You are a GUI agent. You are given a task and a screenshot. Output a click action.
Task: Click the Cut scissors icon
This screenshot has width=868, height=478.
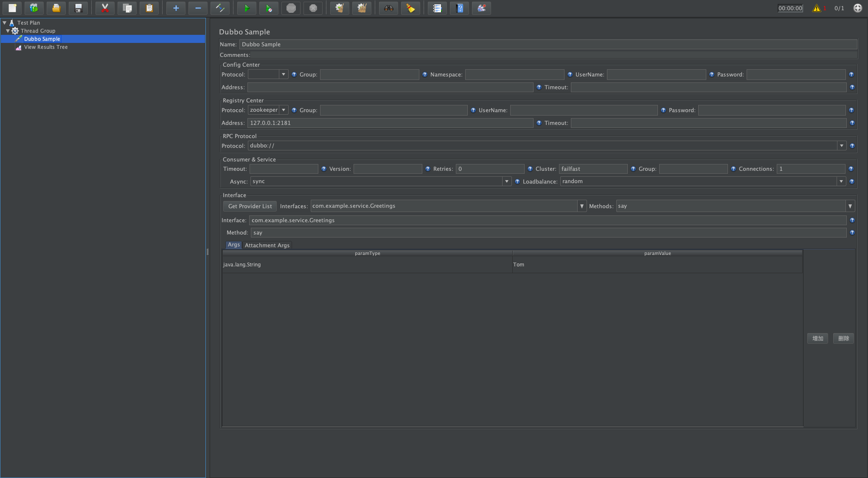(x=105, y=8)
